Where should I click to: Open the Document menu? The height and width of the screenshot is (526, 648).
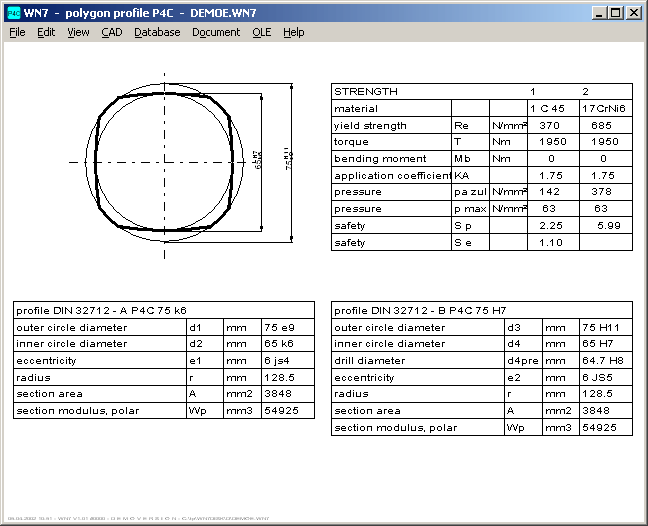tap(216, 32)
